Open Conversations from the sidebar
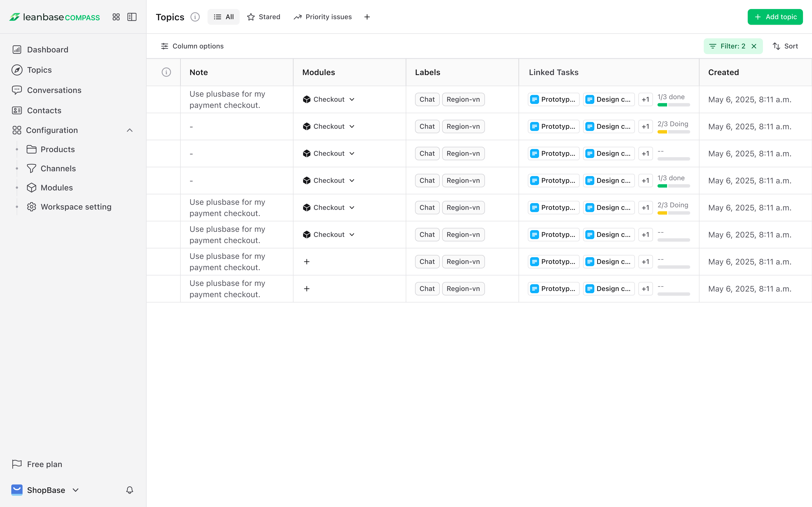This screenshot has height=507, width=812. click(x=54, y=90)
